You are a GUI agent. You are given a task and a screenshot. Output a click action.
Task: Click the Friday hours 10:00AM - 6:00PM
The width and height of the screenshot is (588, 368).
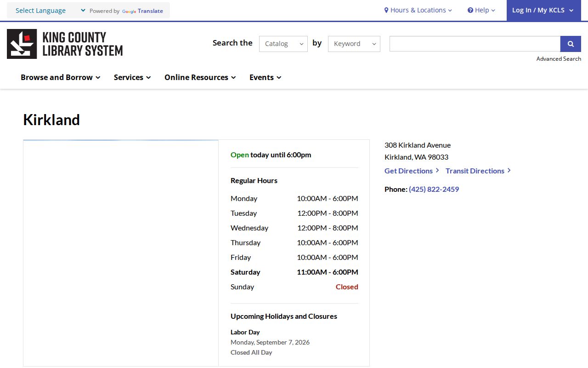(x=328, y=257)
